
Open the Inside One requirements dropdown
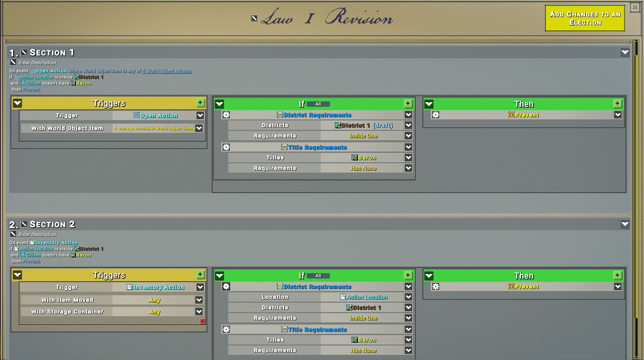[408, 136]
